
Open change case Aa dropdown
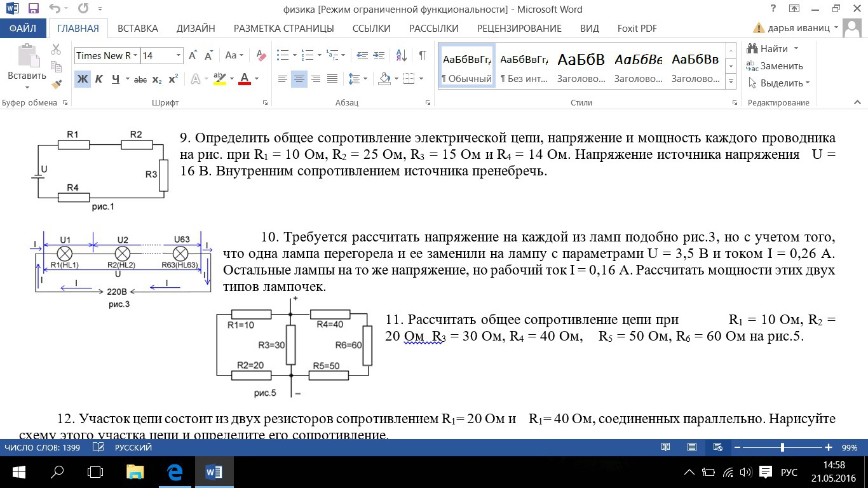pos(234,55)
